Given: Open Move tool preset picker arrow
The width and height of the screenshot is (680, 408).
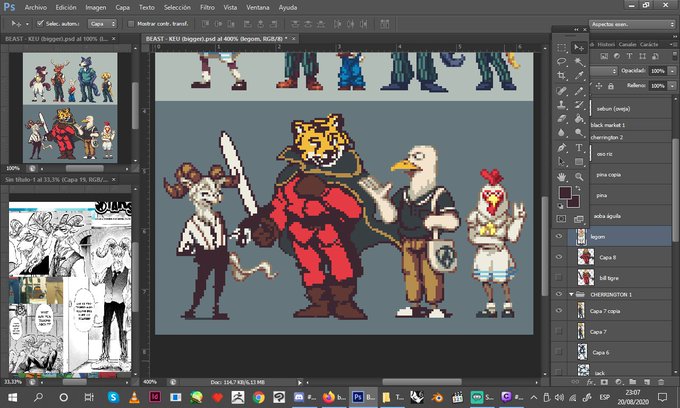Looking at the screenshot, I should coord(27,24).
